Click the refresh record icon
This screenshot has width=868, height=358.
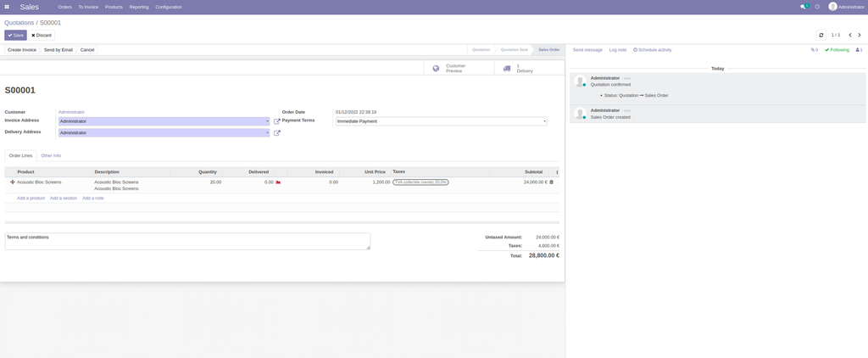[821, 35]
